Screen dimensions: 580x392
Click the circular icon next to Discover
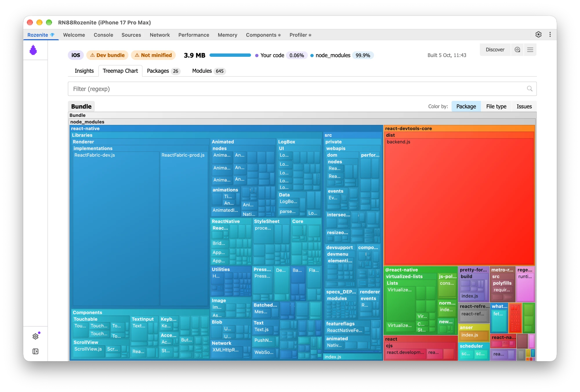517,50
